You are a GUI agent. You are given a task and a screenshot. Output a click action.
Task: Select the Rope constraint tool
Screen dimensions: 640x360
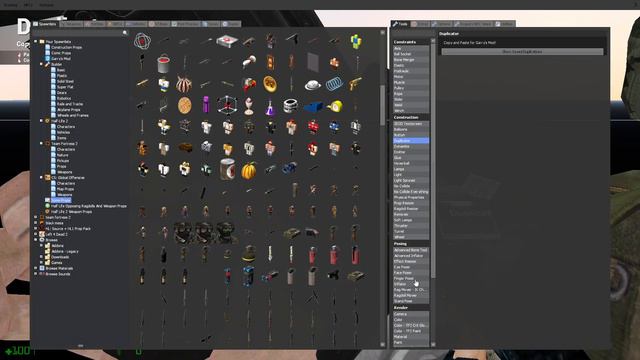[x=411, y=94]
